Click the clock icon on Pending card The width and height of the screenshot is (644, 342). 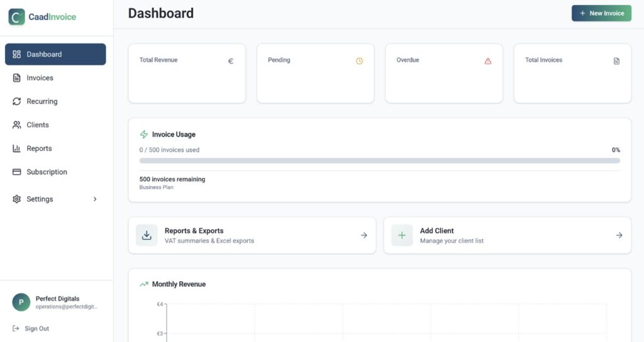(359, 61)
